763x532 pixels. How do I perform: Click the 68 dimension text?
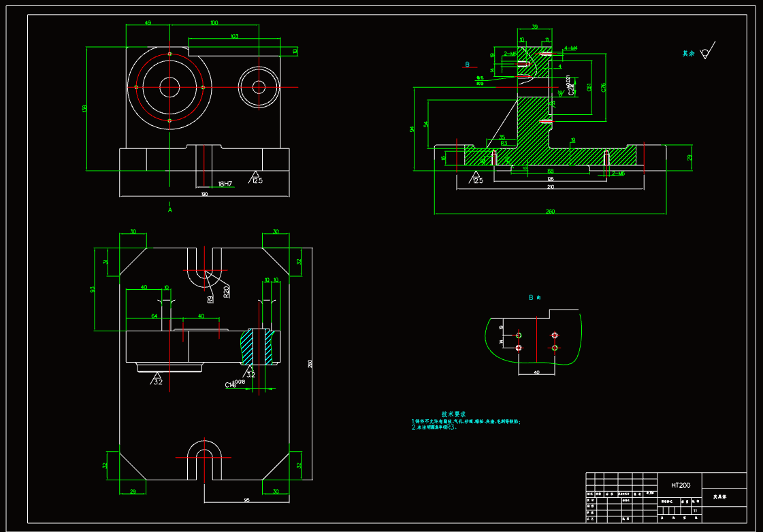click(551, 171)
